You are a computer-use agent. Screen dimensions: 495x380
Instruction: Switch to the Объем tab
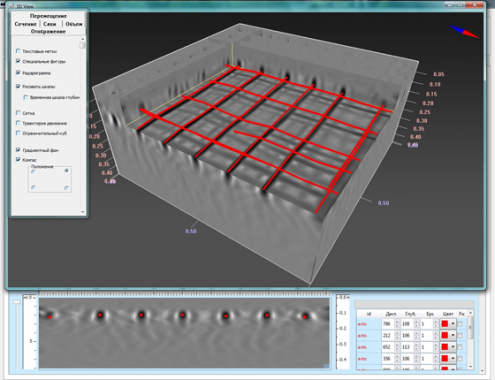point(74,24)
